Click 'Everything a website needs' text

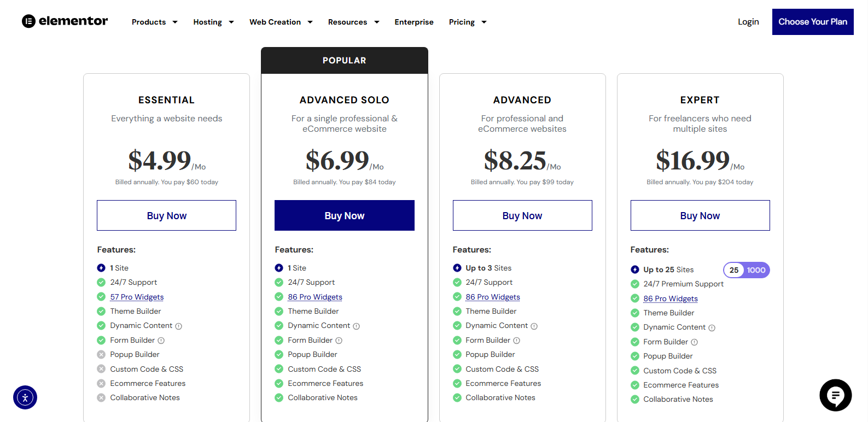167,119
